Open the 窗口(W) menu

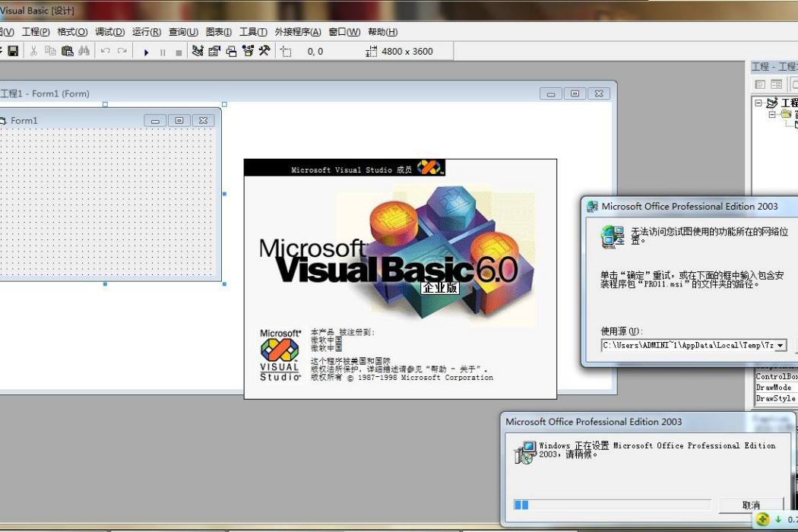click(x=344, y=32)
